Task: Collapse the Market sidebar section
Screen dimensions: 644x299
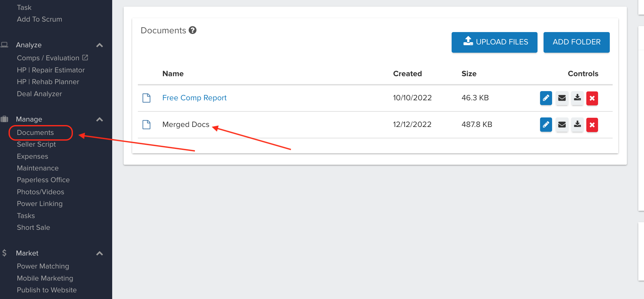Action: pyautogui.click(x=100, y=253)
